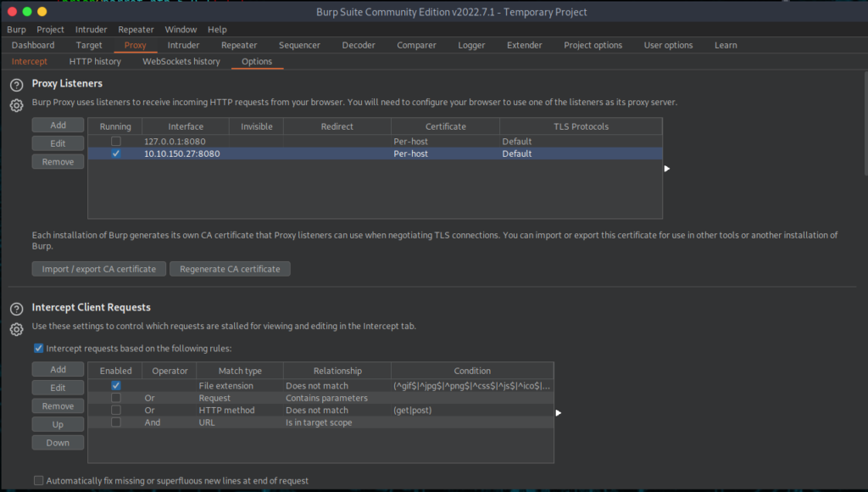
Task: Remove the selected intercept rule
Action: (x=58, y=406)
